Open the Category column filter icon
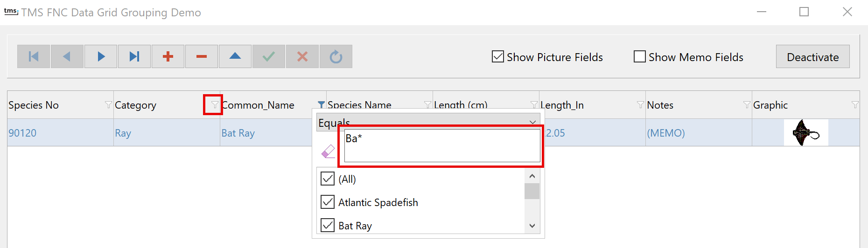 [x=215, y=104]
